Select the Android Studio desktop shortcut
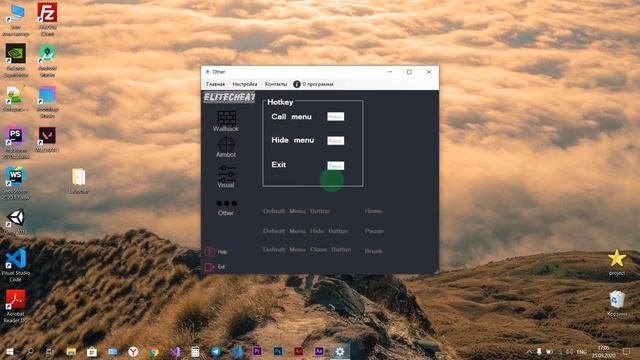 point(47,60)
